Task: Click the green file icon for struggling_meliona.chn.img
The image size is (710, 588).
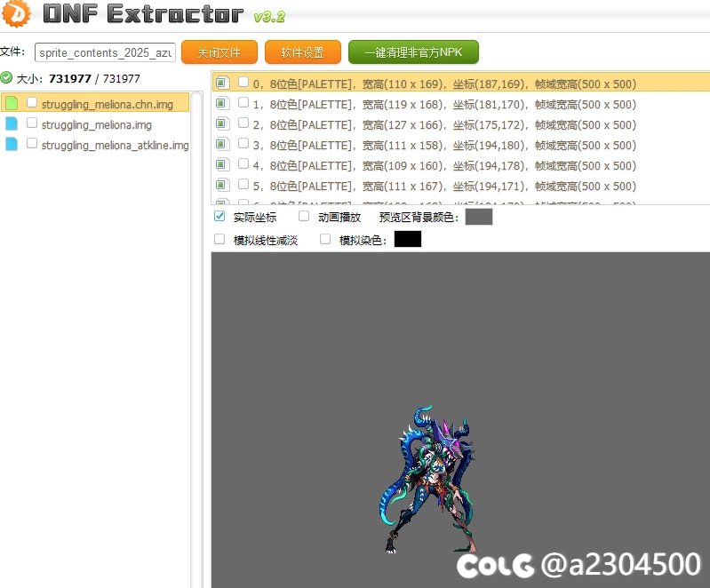Action: coord(12,103)
